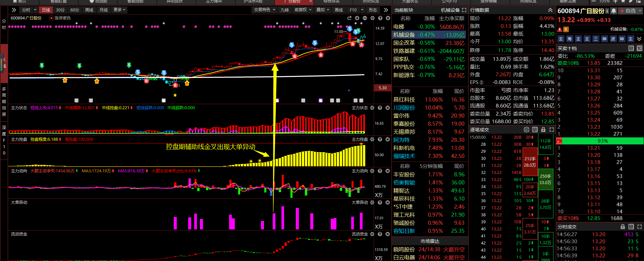Open 主力状态 indicator settings gear
The image size is (644, 261).
pyautogui.click(x=372, y=108)
